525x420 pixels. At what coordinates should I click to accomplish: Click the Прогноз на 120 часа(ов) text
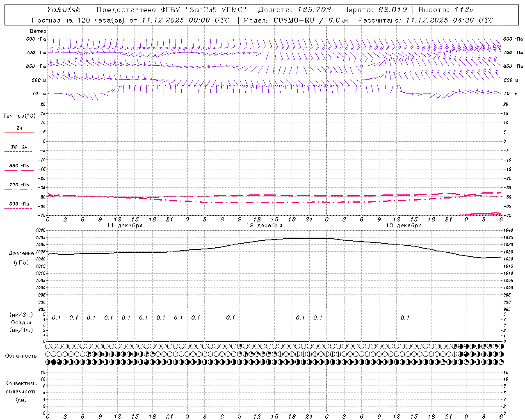tap(79, 20)
